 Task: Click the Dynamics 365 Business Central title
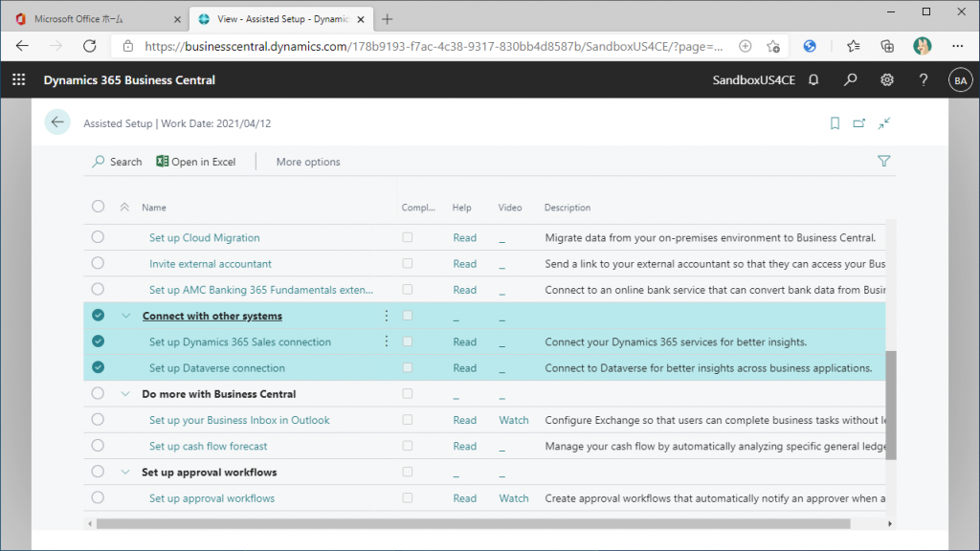click(x=129, y=80)
